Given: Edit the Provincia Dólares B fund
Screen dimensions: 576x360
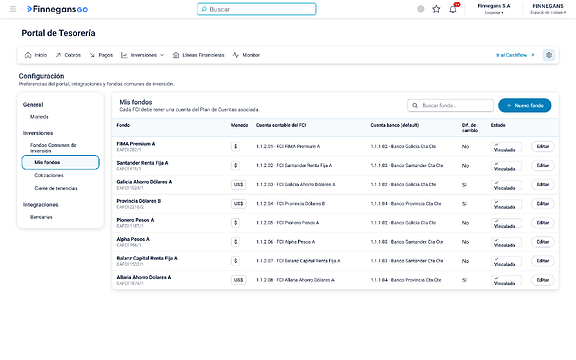Looking at the screenshot, I should pyautogui.click(x=543, y=204).
